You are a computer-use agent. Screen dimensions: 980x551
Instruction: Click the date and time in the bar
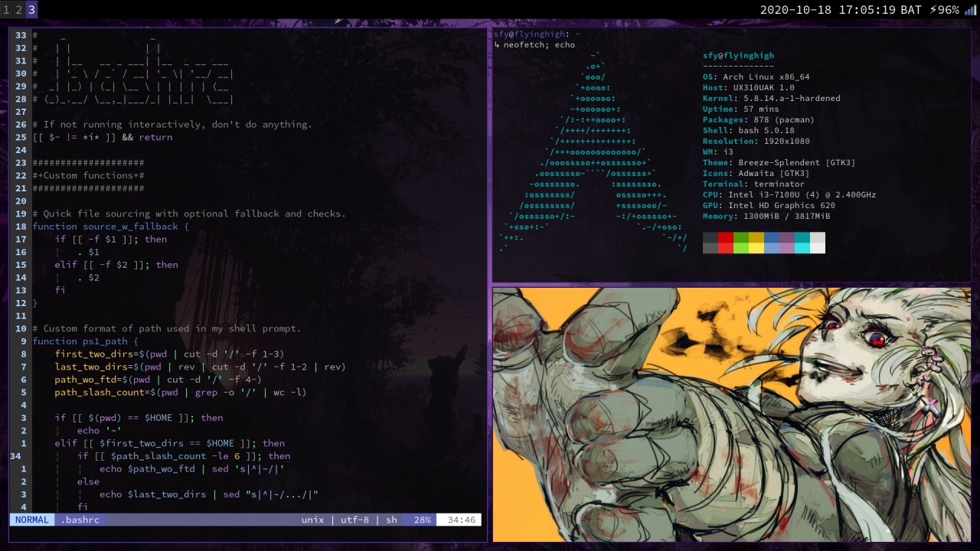tap(827, 10)
